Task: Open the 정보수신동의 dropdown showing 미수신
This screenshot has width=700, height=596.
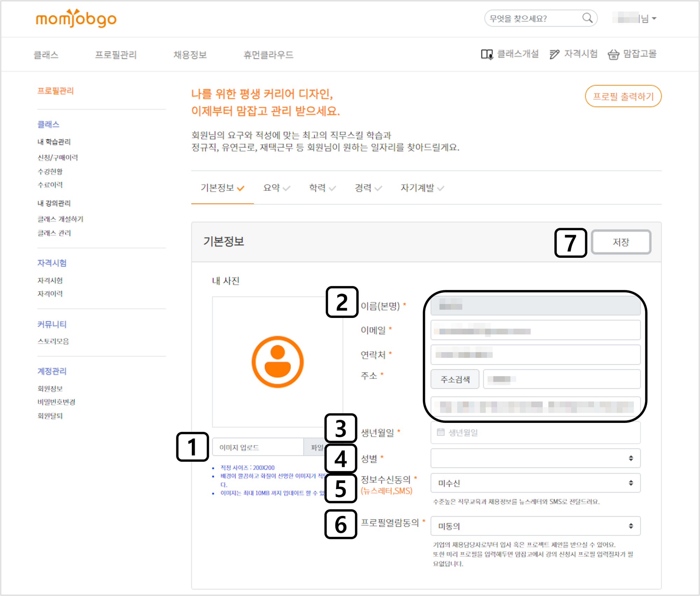Action: click(x=535, y=483)
